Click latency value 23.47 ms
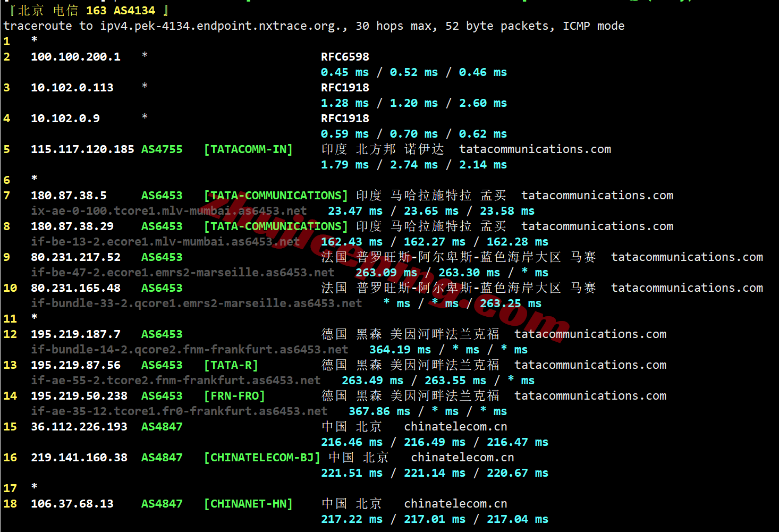This screenshot has height=532, width=779. point(355,211)
